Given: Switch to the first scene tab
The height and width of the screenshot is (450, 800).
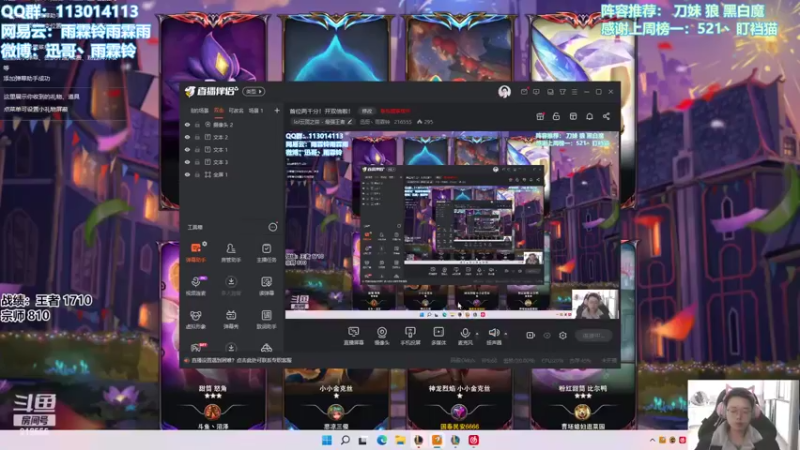Looking at the screenshot, I should point(199,111).
